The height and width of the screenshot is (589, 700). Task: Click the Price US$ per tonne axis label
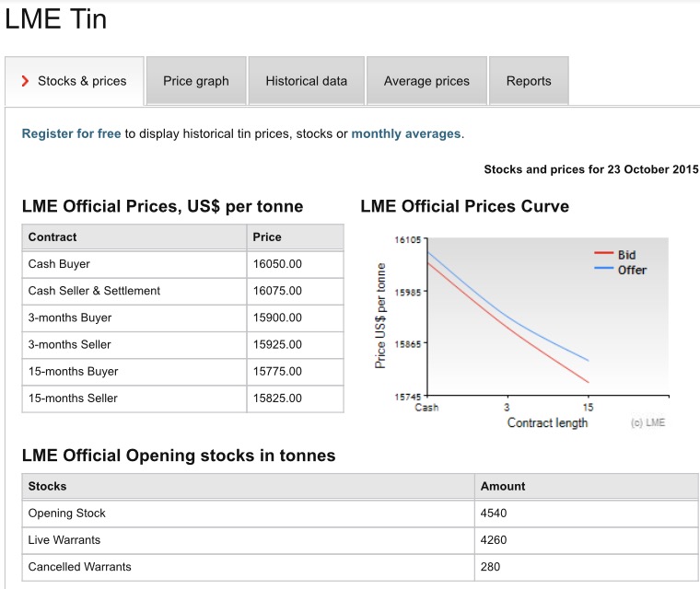pyautogui.click(x=379, y=316)
